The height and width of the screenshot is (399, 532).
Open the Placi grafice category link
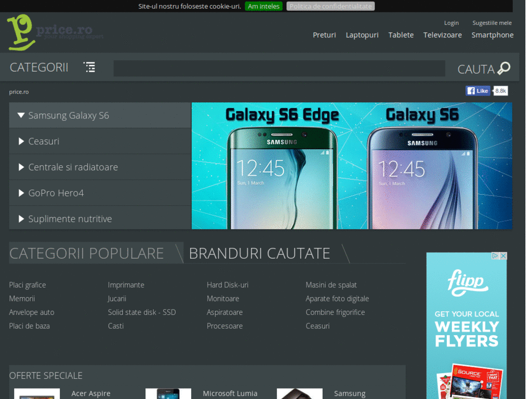click(28, 285)
